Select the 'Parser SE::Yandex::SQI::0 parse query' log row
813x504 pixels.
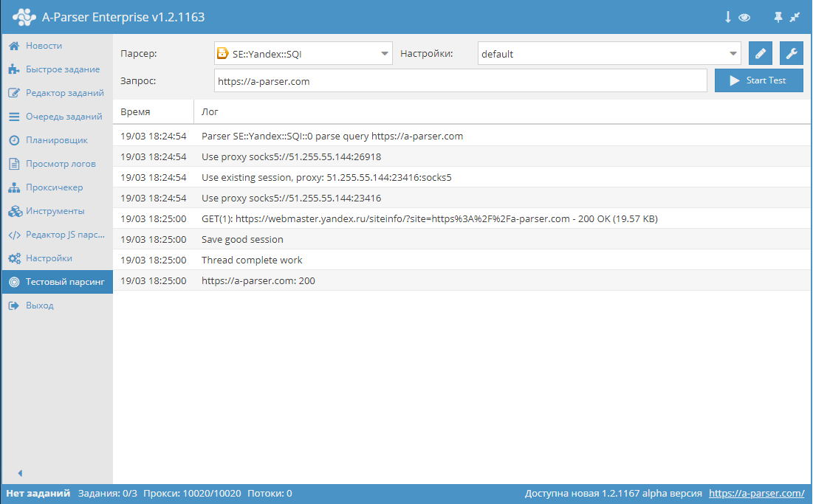click(x=462, y=136)
